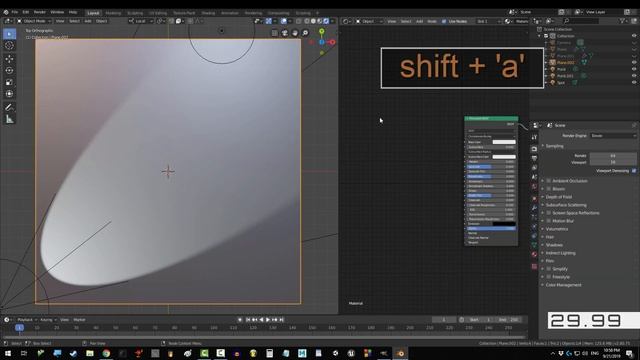Select the Move tool
This screenshot has width=640, height=360.
pos(9,58)
